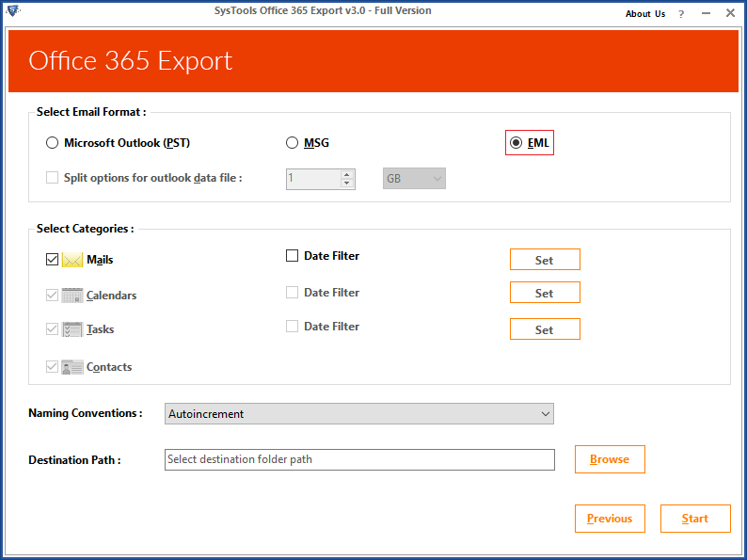This screenshot has width=747, height=560.
Task: Toggle the Calendars category checkbox
Action: pyautogui.click(x=52, y=296)
